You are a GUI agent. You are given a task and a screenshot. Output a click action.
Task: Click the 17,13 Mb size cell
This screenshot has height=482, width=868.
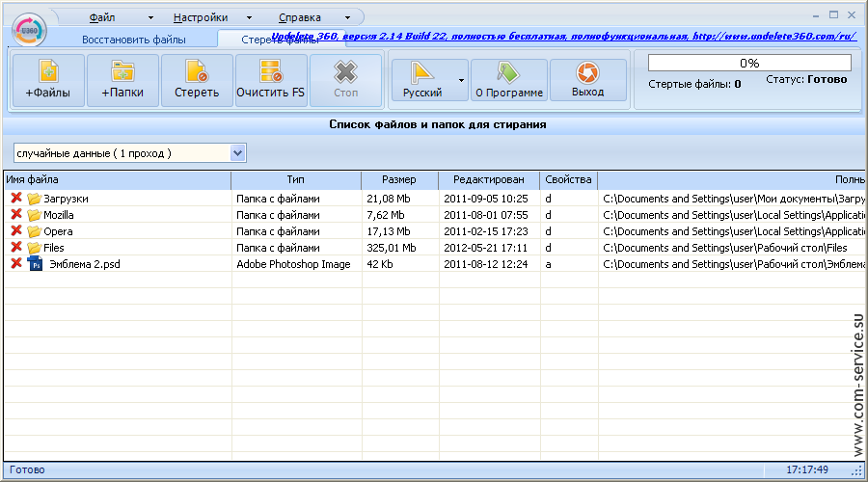[388, 231]
